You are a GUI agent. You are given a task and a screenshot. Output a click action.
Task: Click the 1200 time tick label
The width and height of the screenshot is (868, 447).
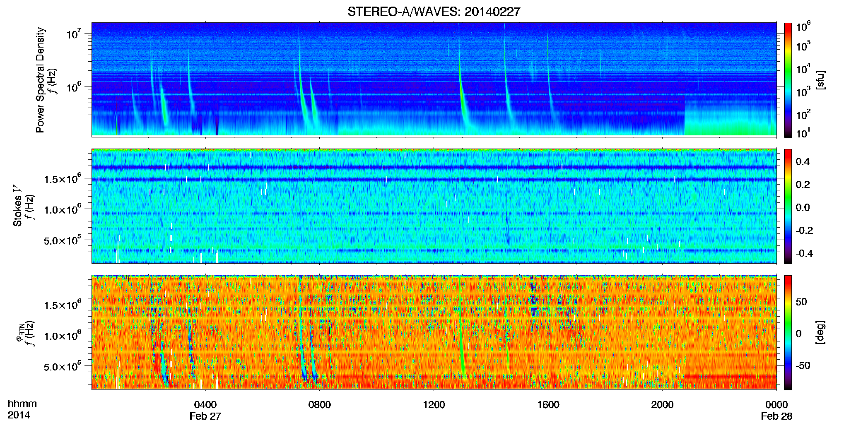pyautogui.click(x=434, y=405)
